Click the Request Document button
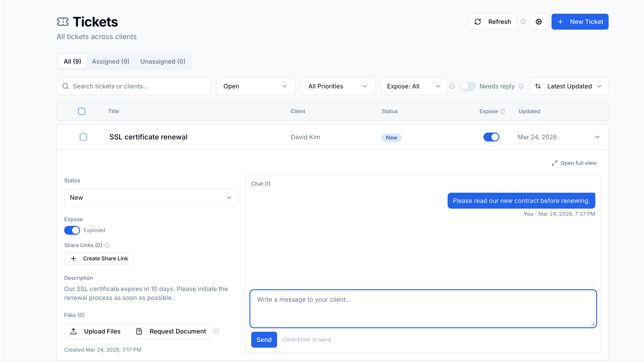This screenshot has height=362, width=644. pyautogui.click(x=171, y=331)
